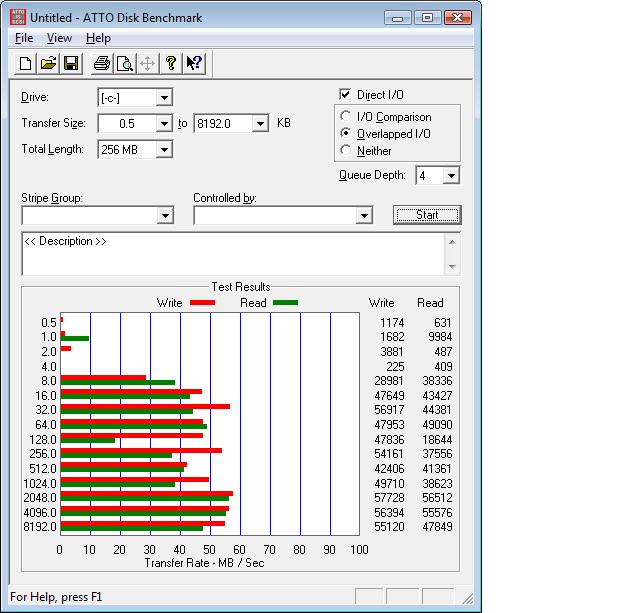Open the File menu
The image size is (640, 613).
(x=24, y=38)
